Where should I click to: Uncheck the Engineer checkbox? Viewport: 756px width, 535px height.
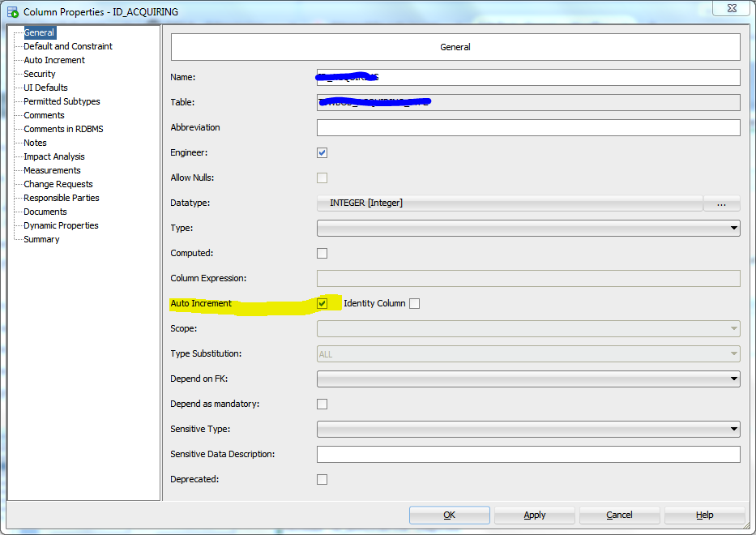coord(322,152)
